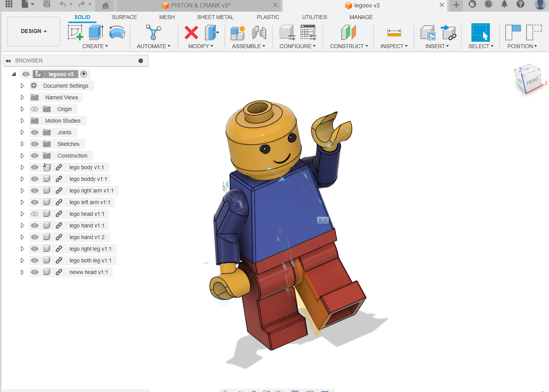Switch to the Sheet Metal tab

pos(215,17)
